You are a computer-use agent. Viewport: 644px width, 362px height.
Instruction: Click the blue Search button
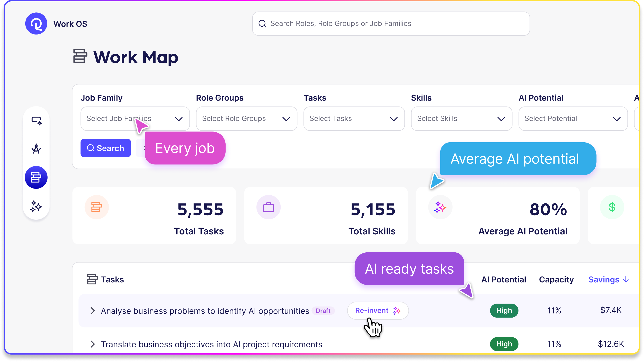105,148
